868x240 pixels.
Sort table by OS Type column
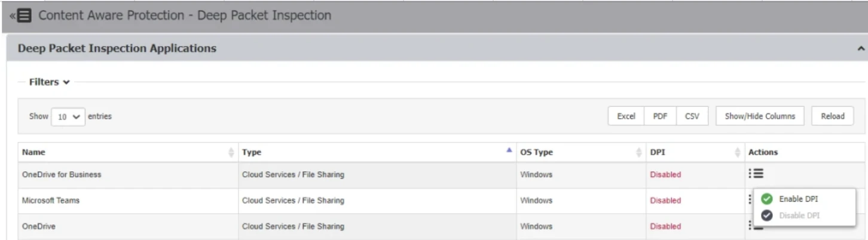[581, 152]
